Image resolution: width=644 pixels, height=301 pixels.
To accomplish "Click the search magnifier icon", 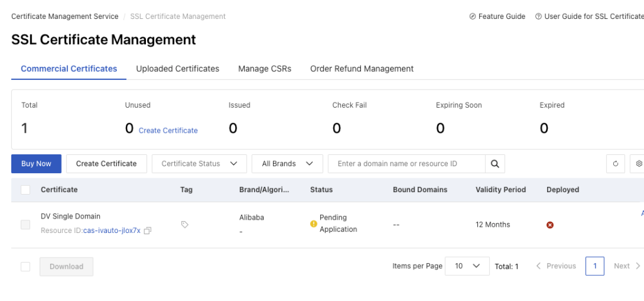I will tap(495, 164).
